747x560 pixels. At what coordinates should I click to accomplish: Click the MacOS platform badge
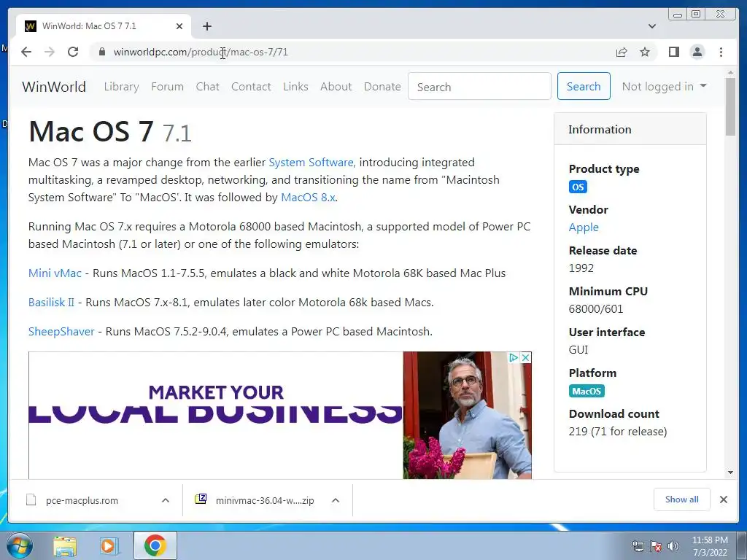[x=587, y=391]
